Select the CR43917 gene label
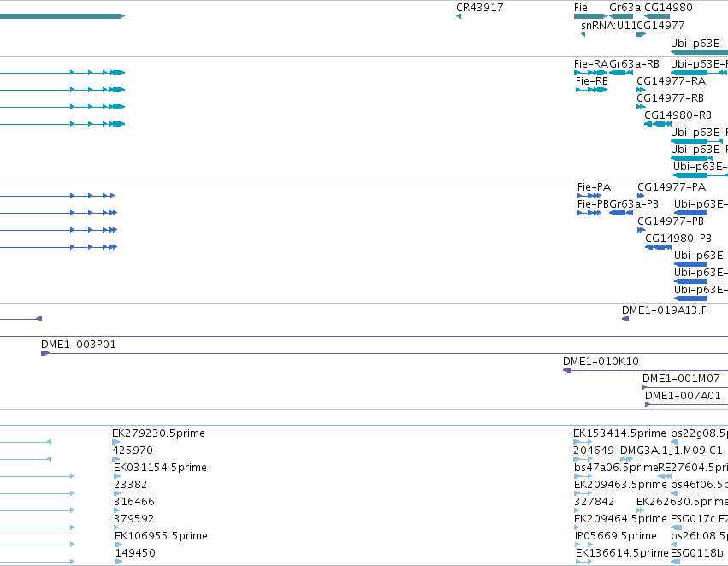This screenshot has width=728, height=566. [x=480, y=8]
